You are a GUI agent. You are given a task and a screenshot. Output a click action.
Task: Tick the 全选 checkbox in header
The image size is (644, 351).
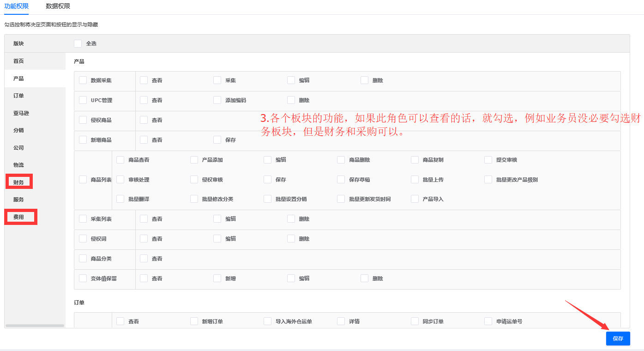pyautogui.click(x=78, y=43)
